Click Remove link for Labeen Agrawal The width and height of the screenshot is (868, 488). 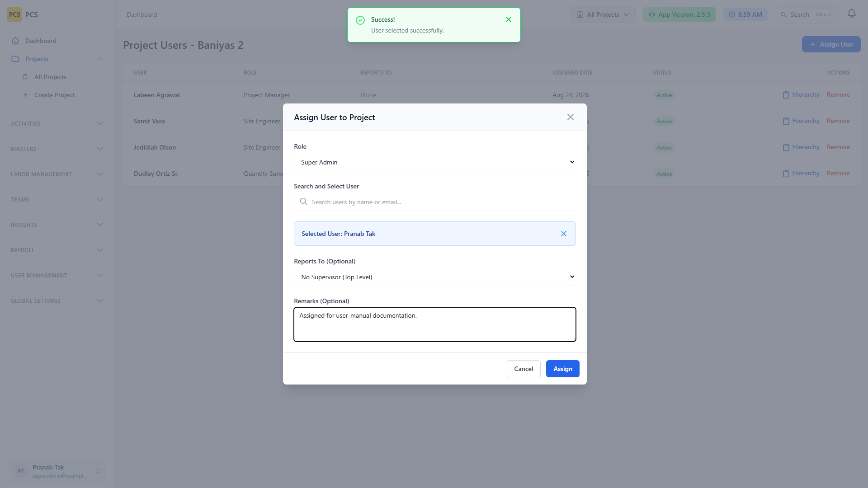[x=838, y=94]
